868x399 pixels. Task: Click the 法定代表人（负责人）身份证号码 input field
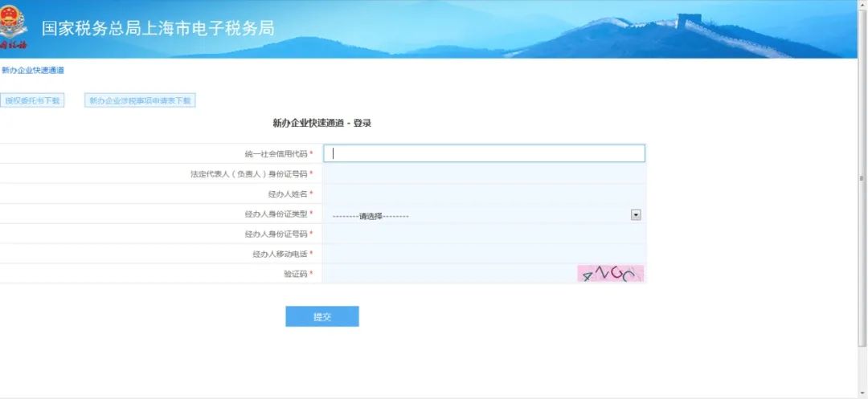[x=485, y=173]
